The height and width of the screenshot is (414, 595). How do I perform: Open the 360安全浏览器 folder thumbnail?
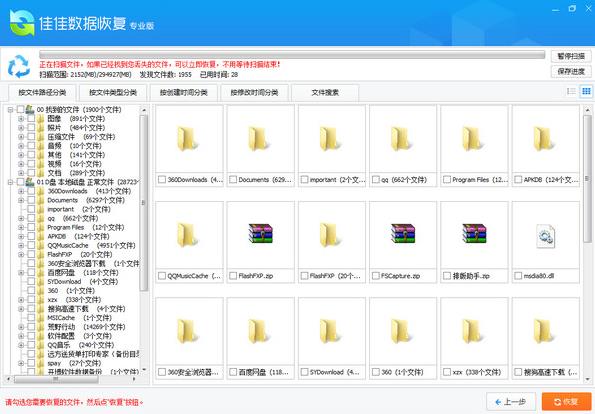[x=187, y=332]
